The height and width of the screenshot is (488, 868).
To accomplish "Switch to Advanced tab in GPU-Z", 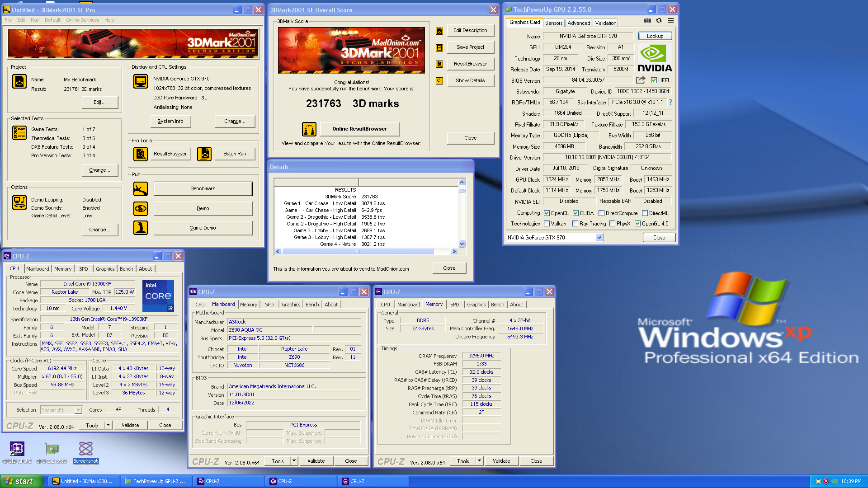I will tap(579, 23).
